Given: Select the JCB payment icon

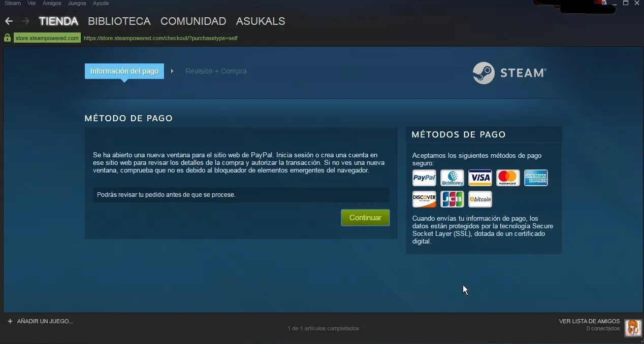Looking at the screenshot, I should pos(452,199).
